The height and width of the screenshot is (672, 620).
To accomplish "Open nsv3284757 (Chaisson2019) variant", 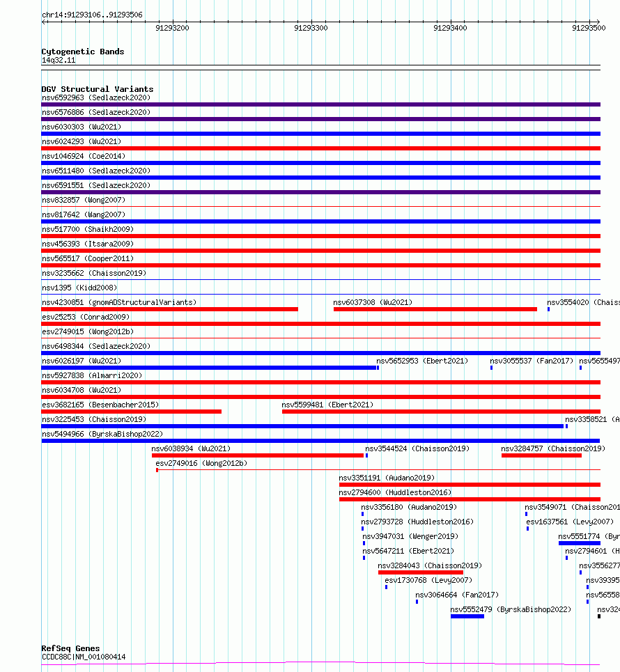I will (553, 448).
